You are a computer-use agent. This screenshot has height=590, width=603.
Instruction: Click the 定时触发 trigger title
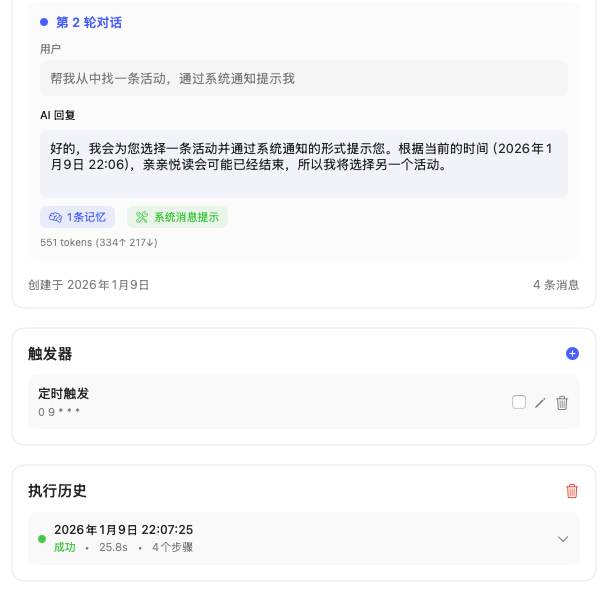point(63,393)
